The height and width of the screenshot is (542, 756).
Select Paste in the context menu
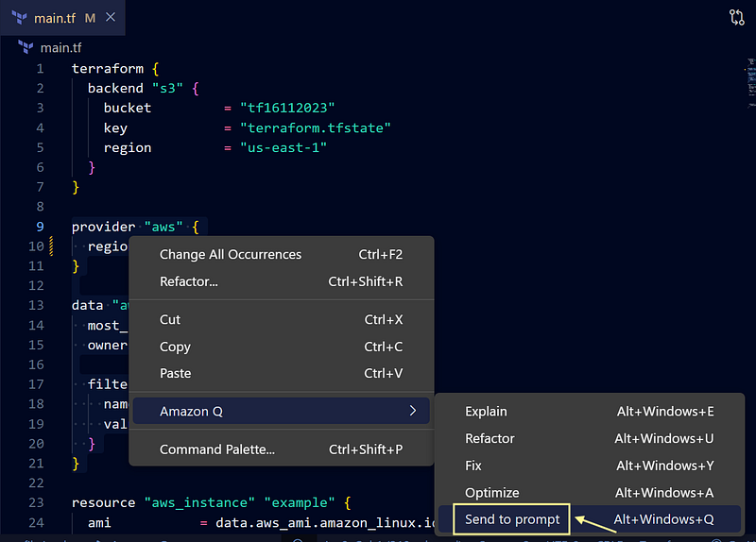[x=281, y=373]
